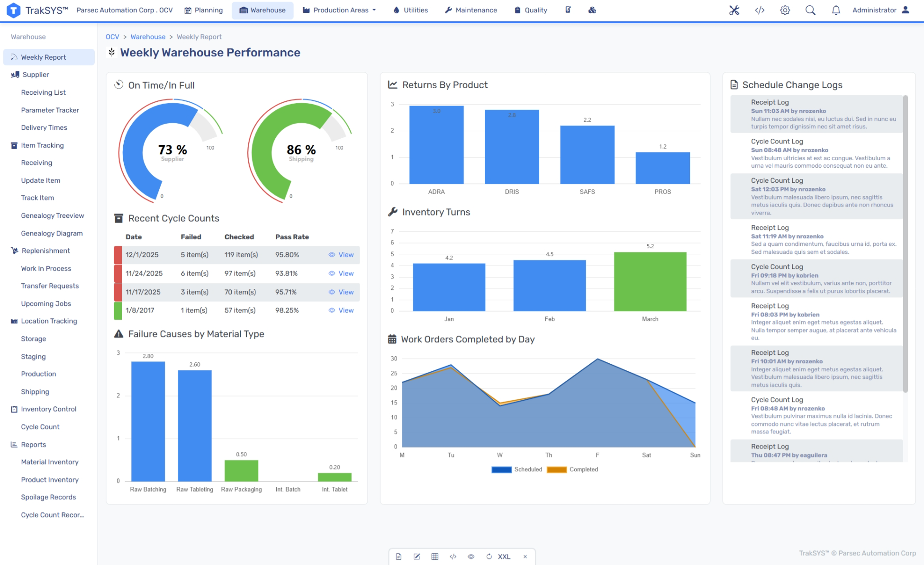Click the grid table icon in bottom toolbar

pos(435,556)
